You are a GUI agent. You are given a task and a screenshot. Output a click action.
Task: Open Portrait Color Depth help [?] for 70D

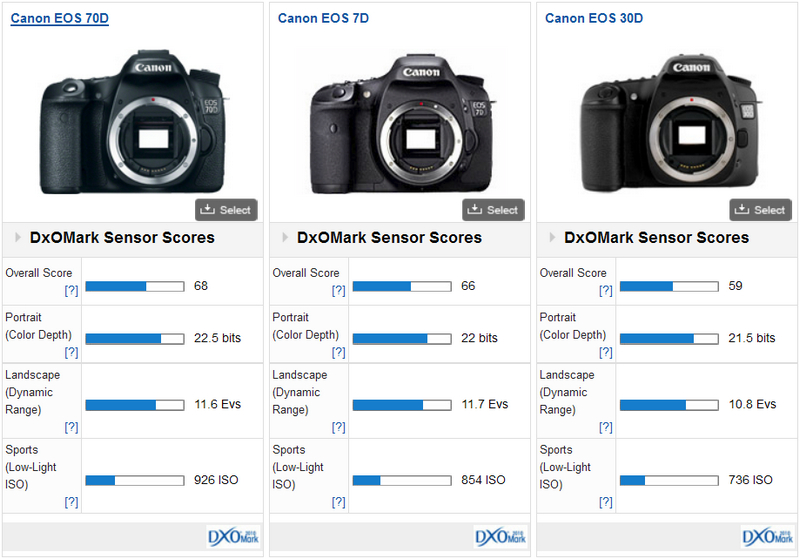(71, 352)
